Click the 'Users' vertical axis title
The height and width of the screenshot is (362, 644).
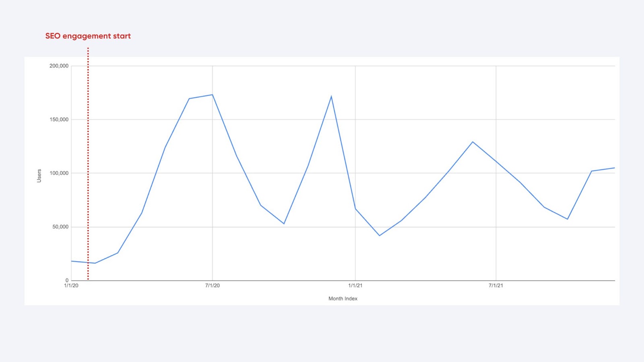(x=39, y=176)
